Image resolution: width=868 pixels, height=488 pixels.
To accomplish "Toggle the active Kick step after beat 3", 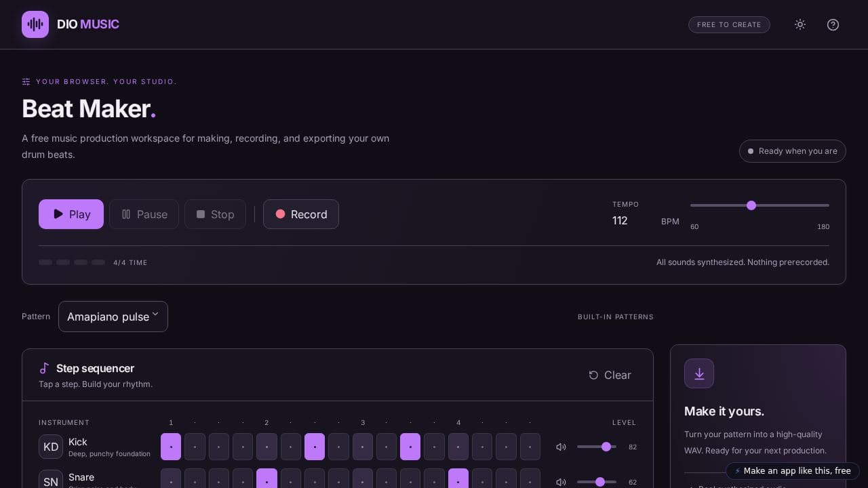I will [x=410, y=447].
